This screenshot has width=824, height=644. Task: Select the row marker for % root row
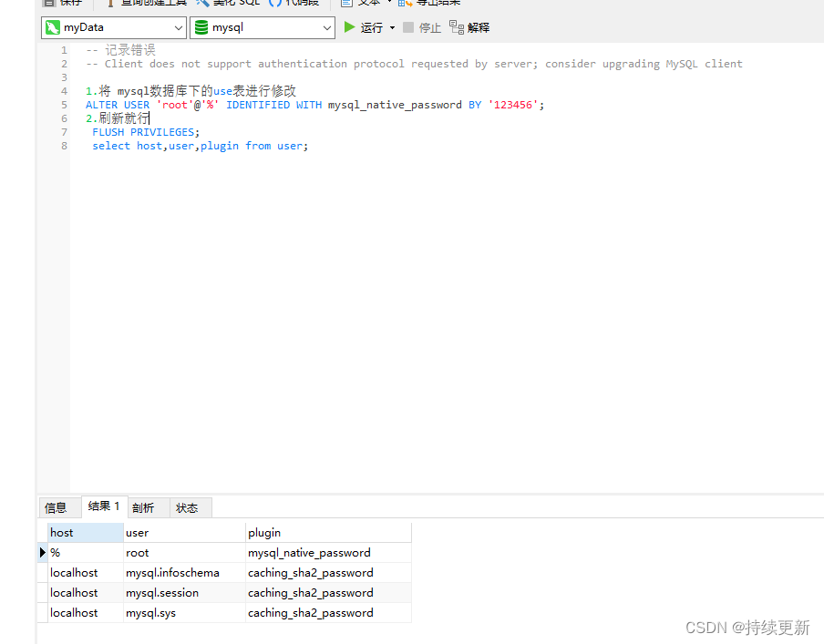coord(42,552)
